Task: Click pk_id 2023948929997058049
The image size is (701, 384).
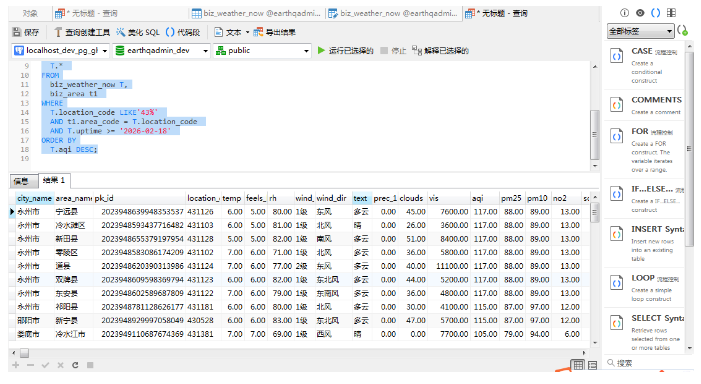Action: [x=139, y=321]
